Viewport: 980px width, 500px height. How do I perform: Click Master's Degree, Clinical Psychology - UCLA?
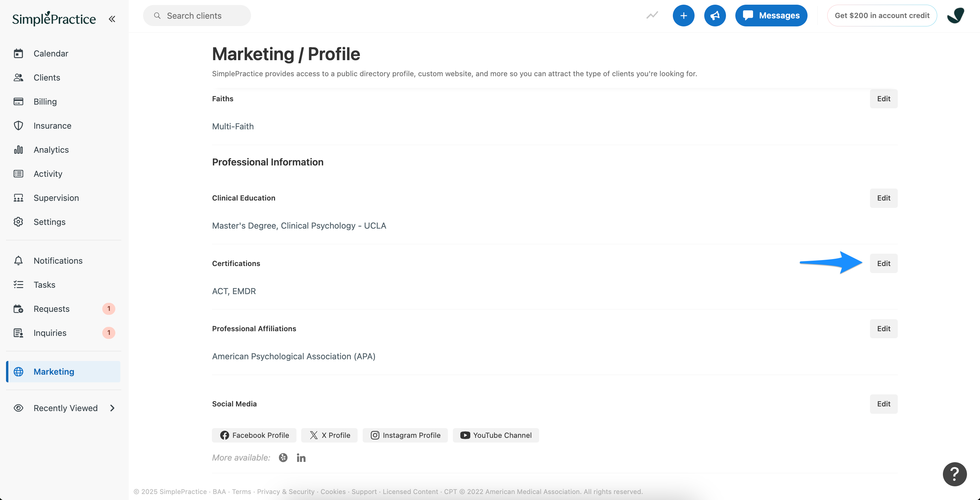(299, 226)
